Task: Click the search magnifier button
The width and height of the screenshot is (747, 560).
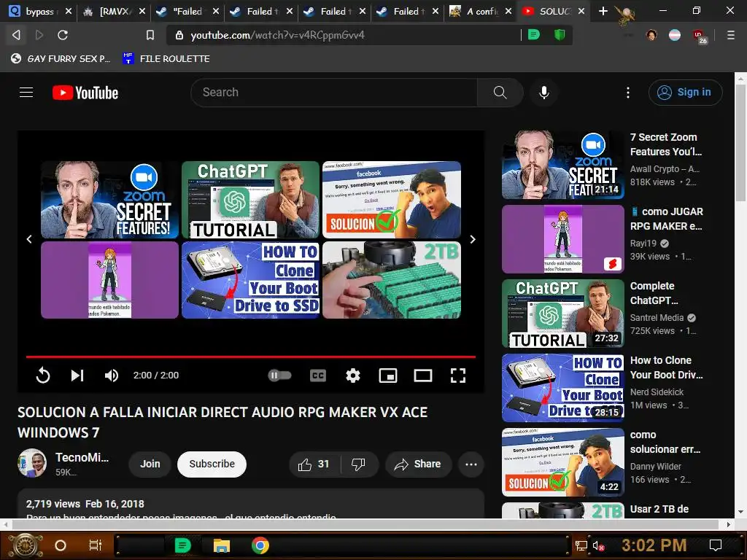Action: [500, 93]
